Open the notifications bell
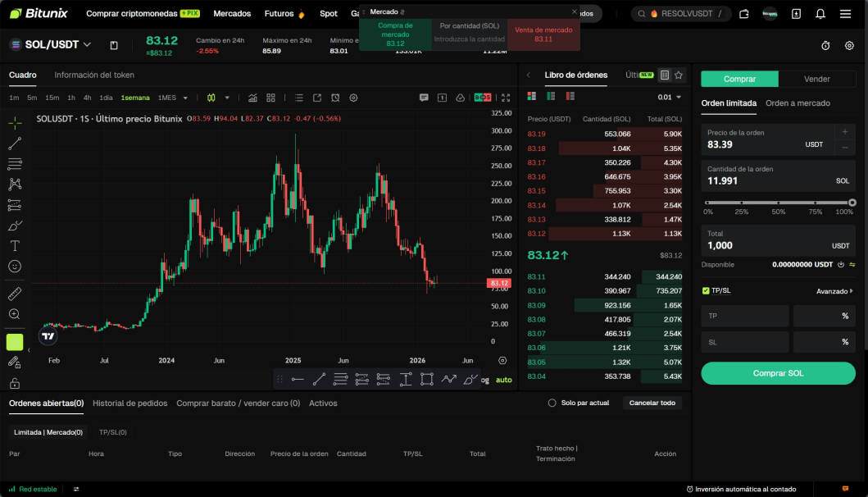 point(820,14)
